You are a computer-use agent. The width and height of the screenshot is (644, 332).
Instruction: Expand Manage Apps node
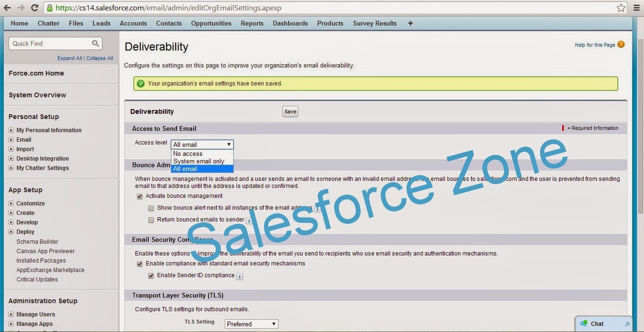click(12, 324)
